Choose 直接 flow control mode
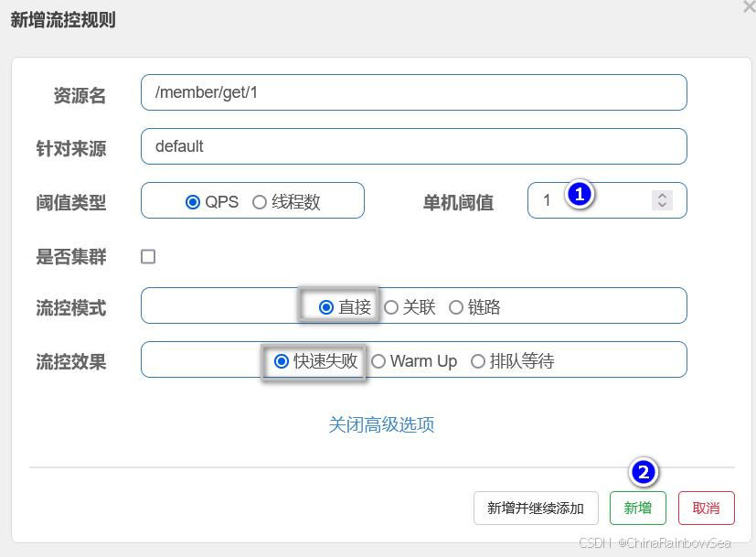This screenshot has height=557, width=756. pyautogui.click(x=326, y=307)
